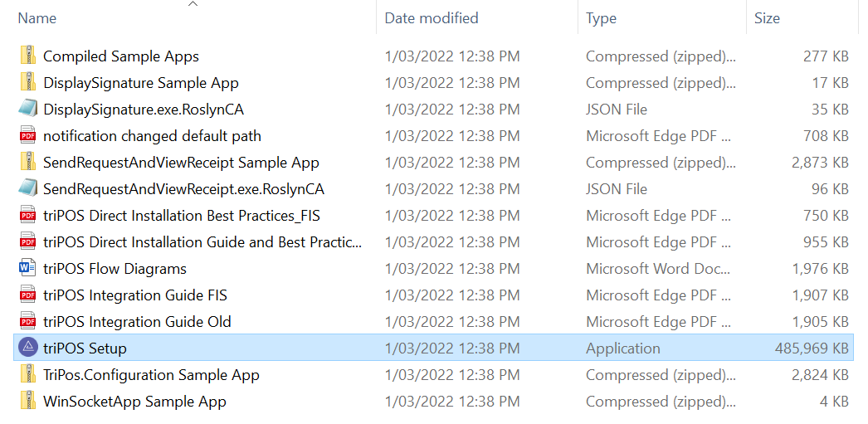The image size is (868, 424).
Task: Click the 2,824 KB size cell
Action: click(820, 375)
